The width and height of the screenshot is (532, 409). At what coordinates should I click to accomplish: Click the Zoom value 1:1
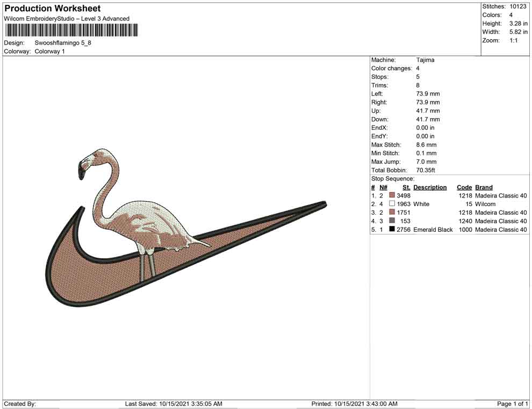pyautogui.click(x=513, y=40)
